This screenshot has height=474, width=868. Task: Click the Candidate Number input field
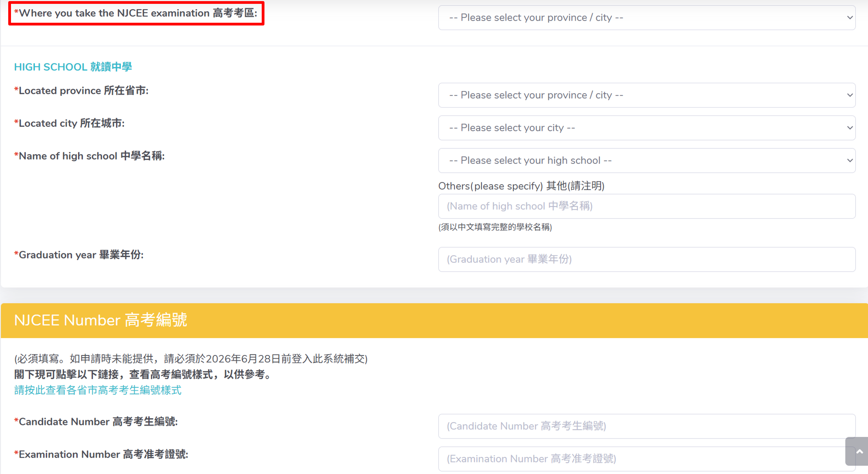point(646,426)
